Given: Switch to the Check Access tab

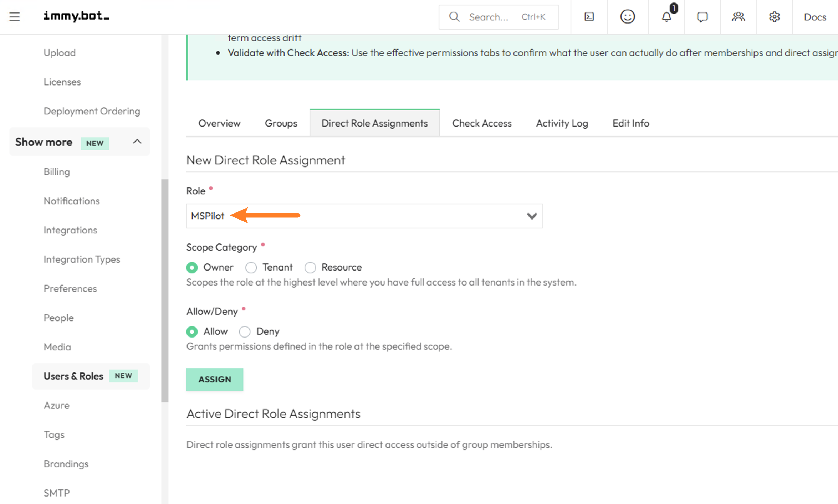Looking at the screenshot, I should click(x=482, y=123).
